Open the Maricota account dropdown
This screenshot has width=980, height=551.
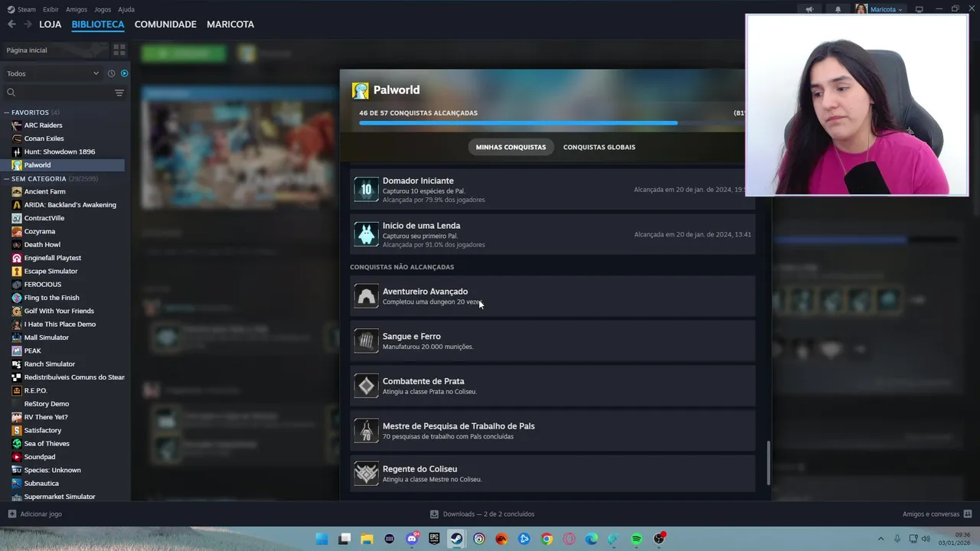point(879,9)
